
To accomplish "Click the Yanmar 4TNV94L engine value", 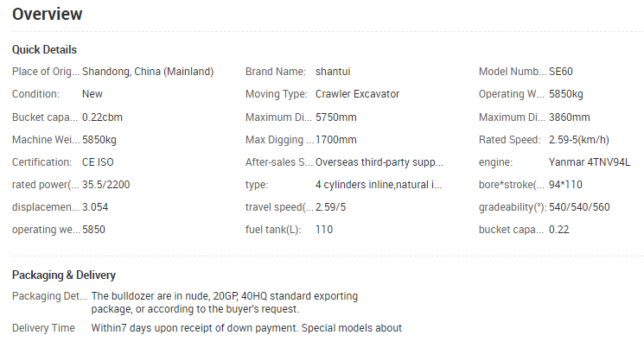I will point(590,162).
